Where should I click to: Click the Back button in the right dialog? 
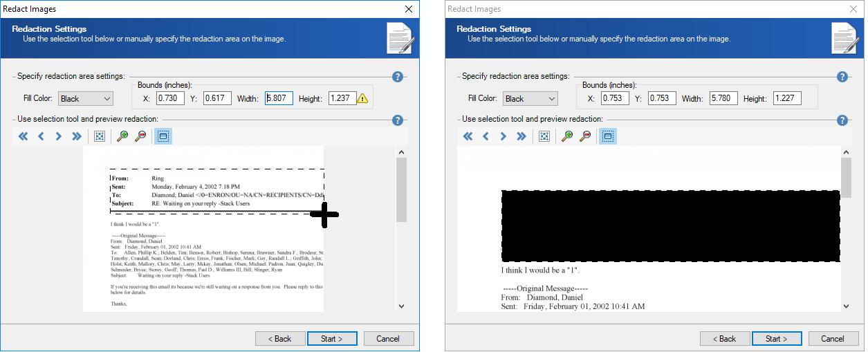[725, 339]
